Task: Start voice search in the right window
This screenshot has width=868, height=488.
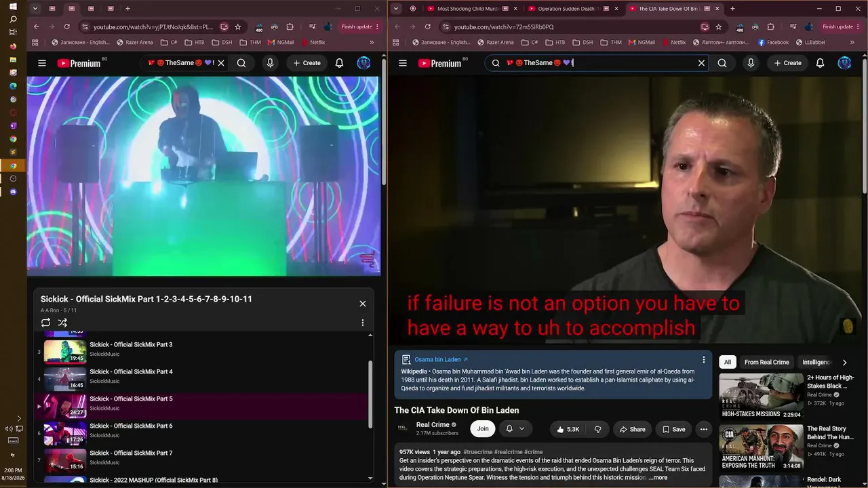Action: pyautogui.click(x=751, y=63)
